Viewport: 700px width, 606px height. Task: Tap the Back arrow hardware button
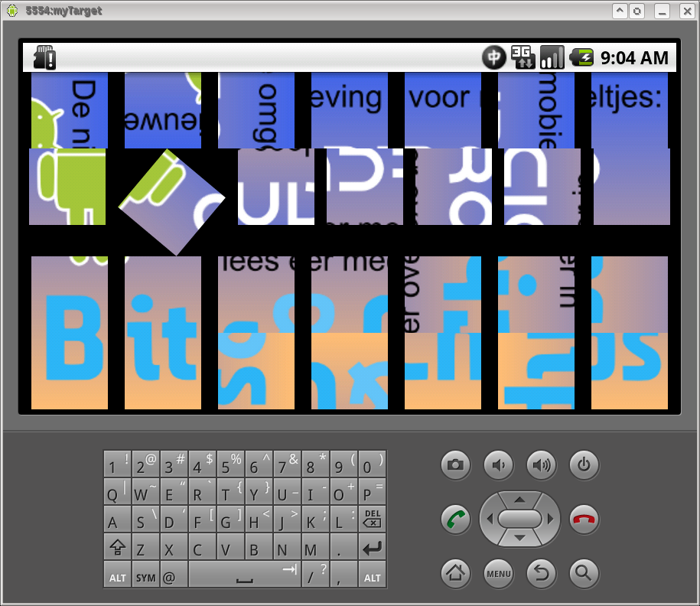point(541,573)
